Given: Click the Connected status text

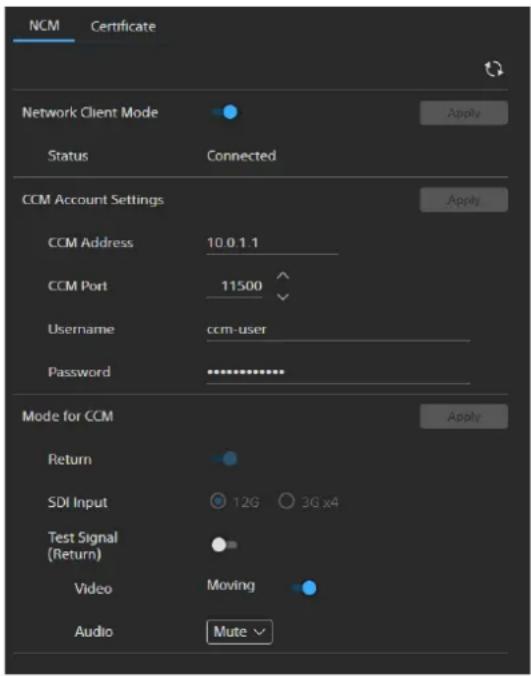Looking at the screenshot, I should (x=241, y=156).
